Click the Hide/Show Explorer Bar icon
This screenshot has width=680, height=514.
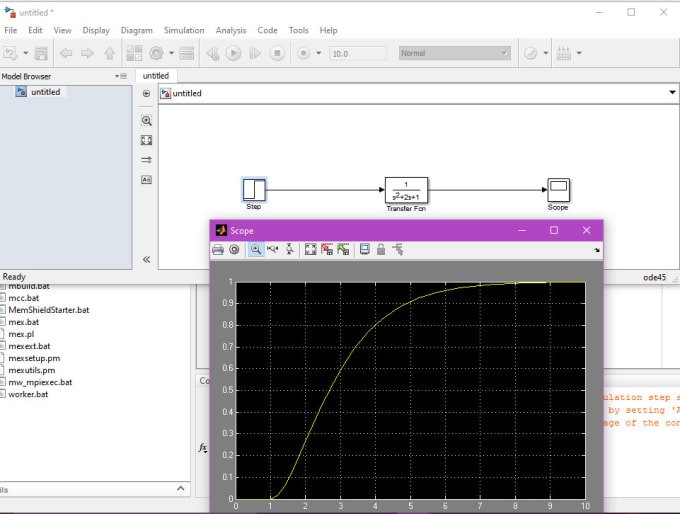(x=147, y=93)
